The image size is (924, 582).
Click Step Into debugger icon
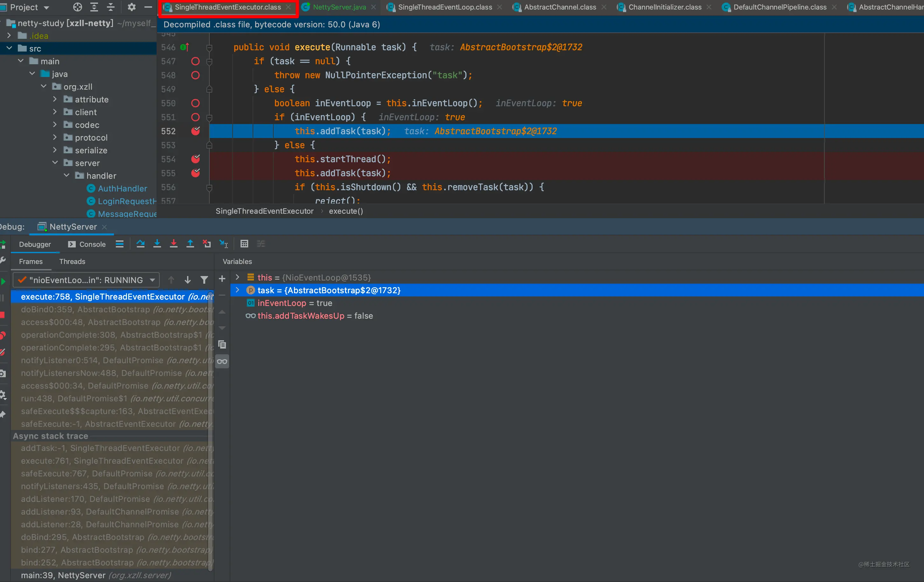tap(157, 244)
